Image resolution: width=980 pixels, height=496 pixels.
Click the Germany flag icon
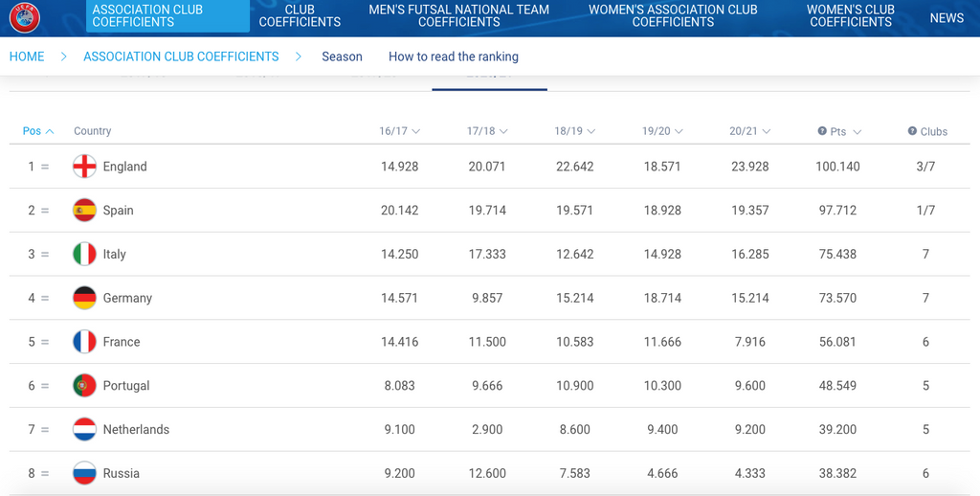(x=84, y=298)
